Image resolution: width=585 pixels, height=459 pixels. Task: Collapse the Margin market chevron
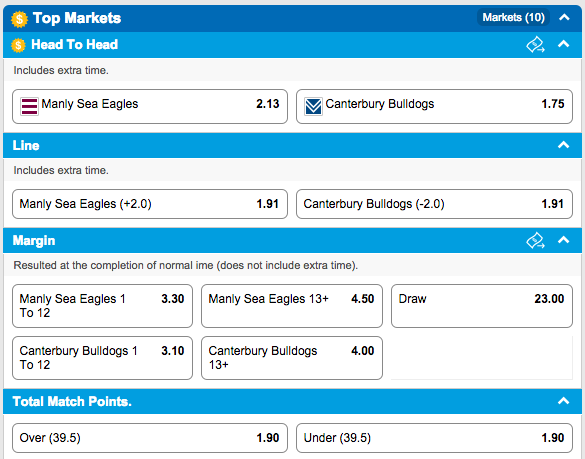(563, 240)
